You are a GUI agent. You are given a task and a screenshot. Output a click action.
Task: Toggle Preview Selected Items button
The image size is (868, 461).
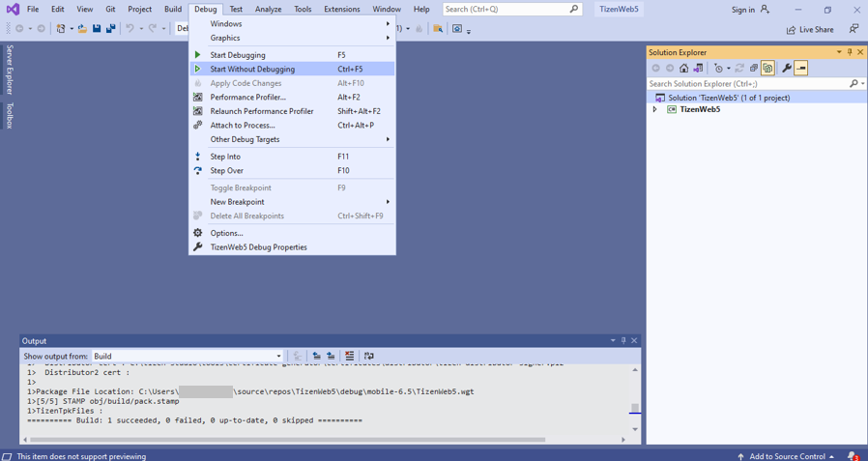801,69
